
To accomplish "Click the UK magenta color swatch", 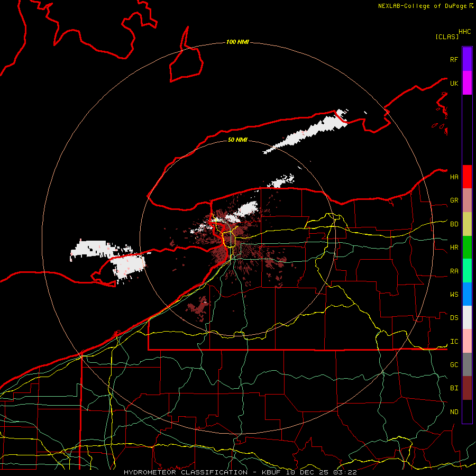I will [x=467, y=83].
